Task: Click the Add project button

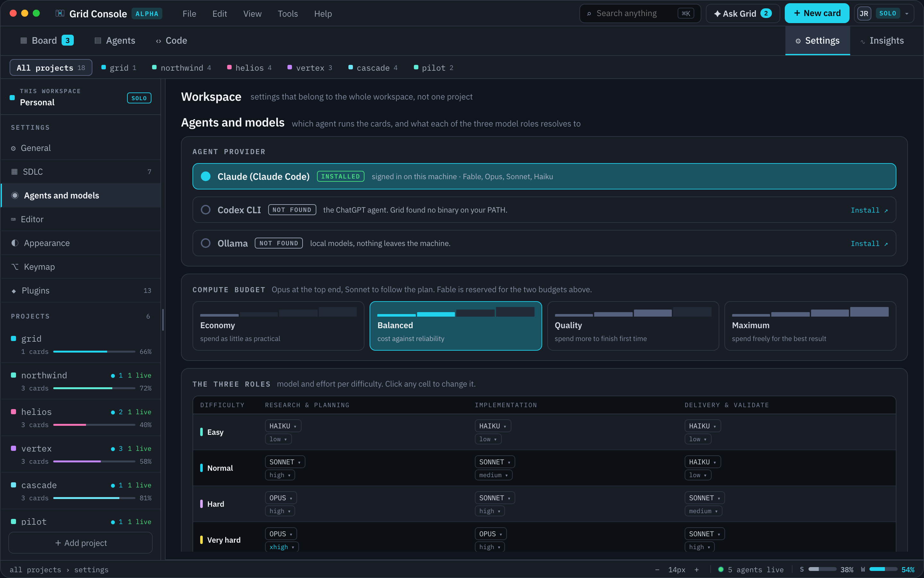Action: tap(81, 543)
